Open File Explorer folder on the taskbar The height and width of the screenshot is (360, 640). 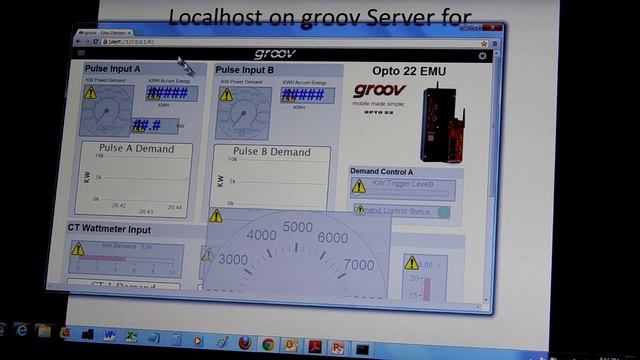(44, 331)
